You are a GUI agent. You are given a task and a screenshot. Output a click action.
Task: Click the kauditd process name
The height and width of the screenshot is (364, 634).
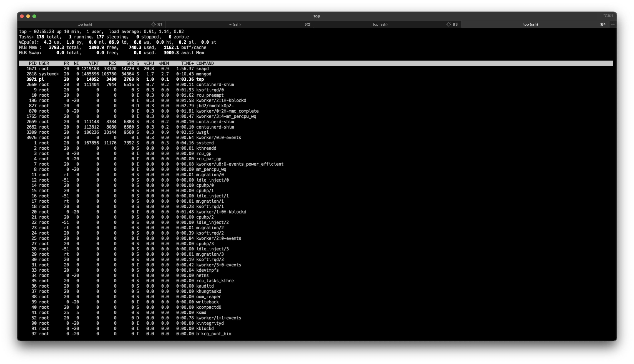(205, 286)
